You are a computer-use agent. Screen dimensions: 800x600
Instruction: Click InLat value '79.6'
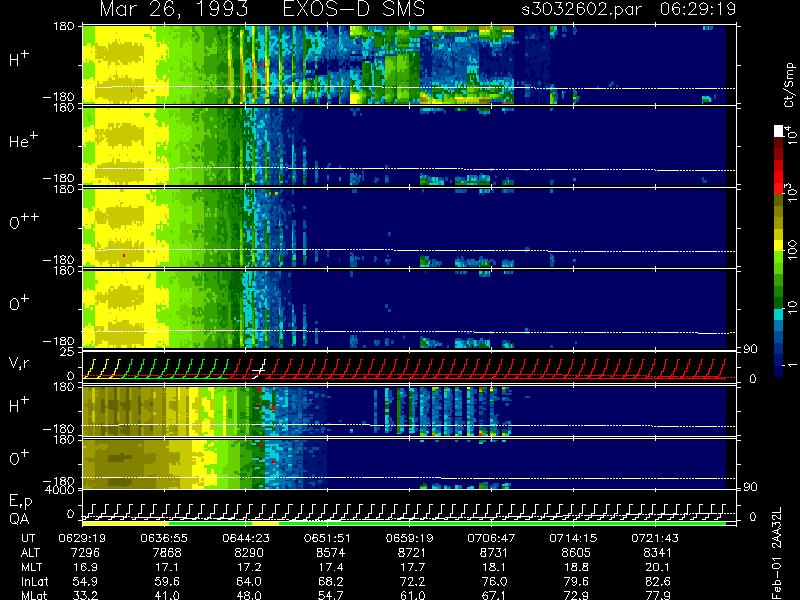point(576,581)
